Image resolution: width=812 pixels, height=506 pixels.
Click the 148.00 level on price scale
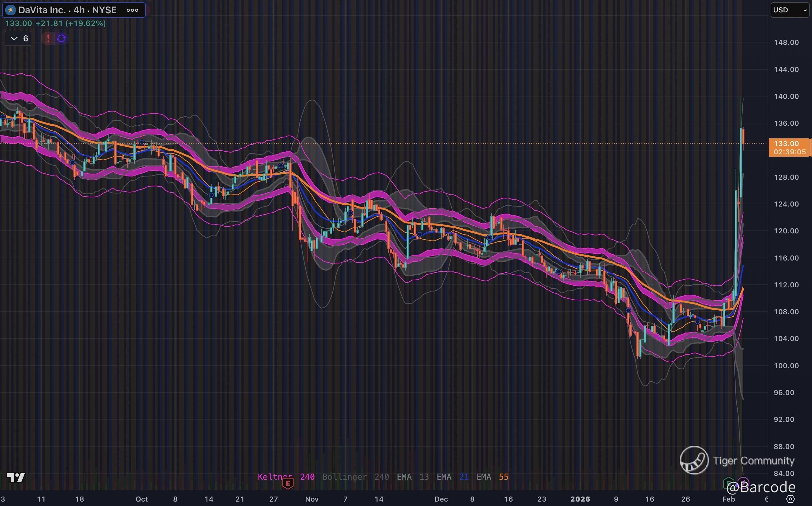[786, 42]
